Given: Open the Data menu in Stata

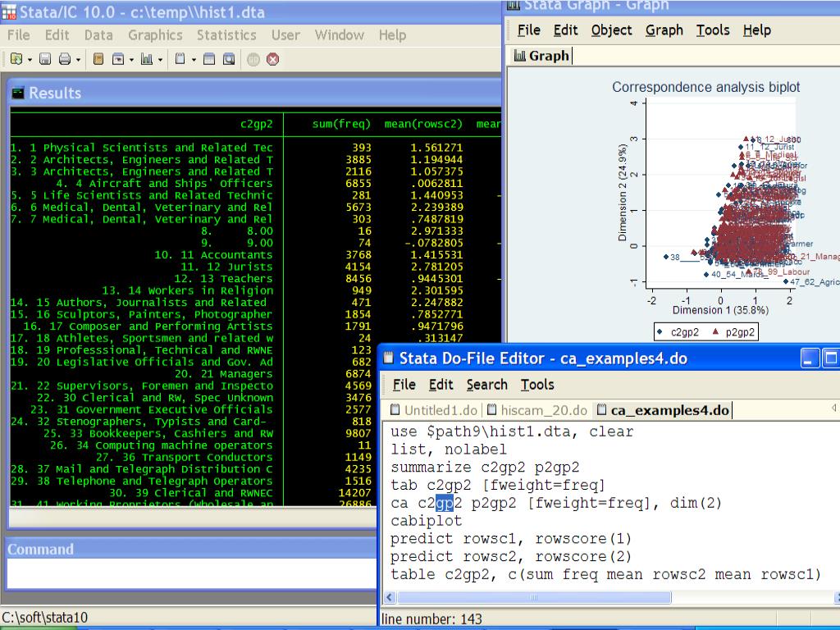Looking at the screenshot, I should click(98, 34).
